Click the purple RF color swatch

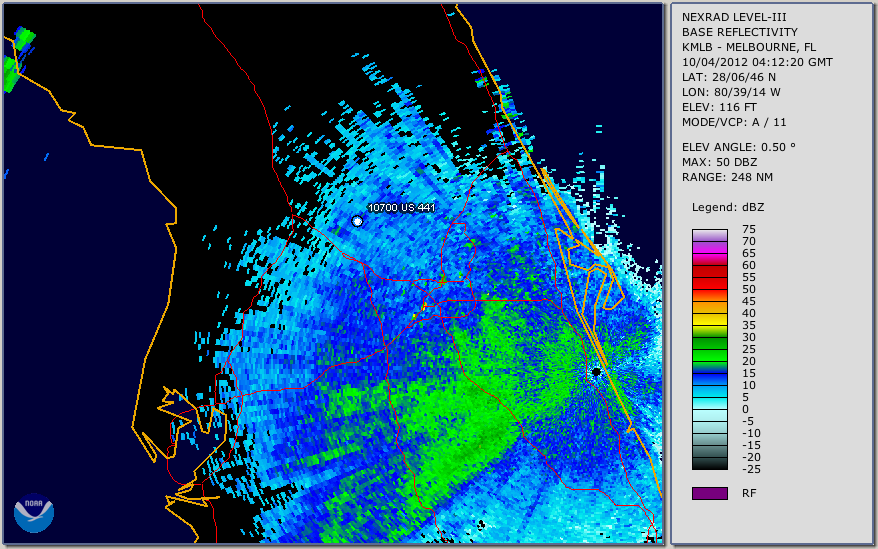[x=709, y=493]
